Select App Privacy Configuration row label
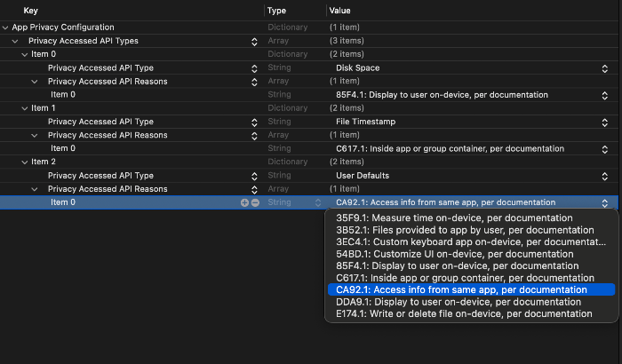The width and height of the screenshot is (622, 364). 63,28
